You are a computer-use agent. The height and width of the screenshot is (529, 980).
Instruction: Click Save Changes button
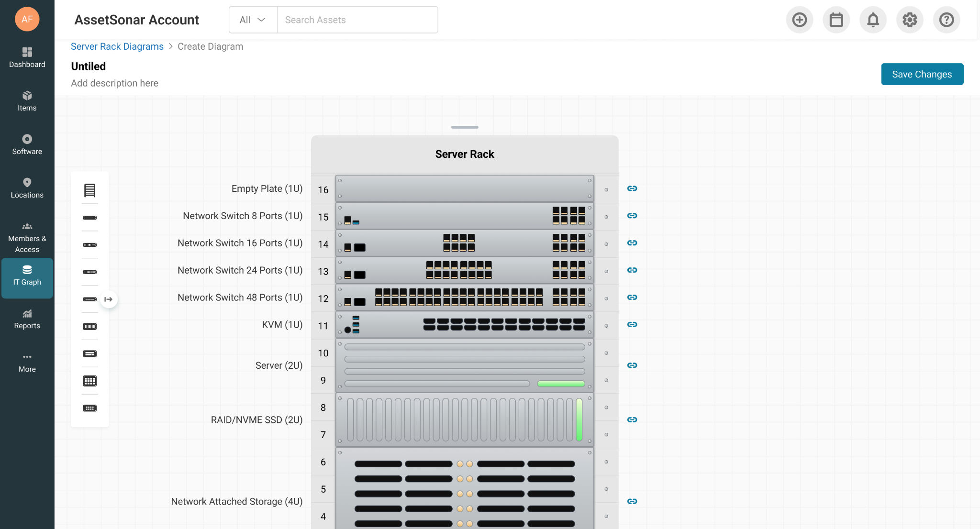pos(922,74)
